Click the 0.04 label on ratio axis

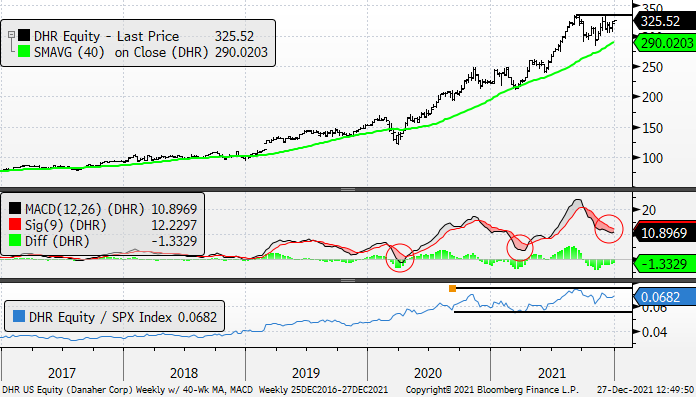click(x=655, y=332)
